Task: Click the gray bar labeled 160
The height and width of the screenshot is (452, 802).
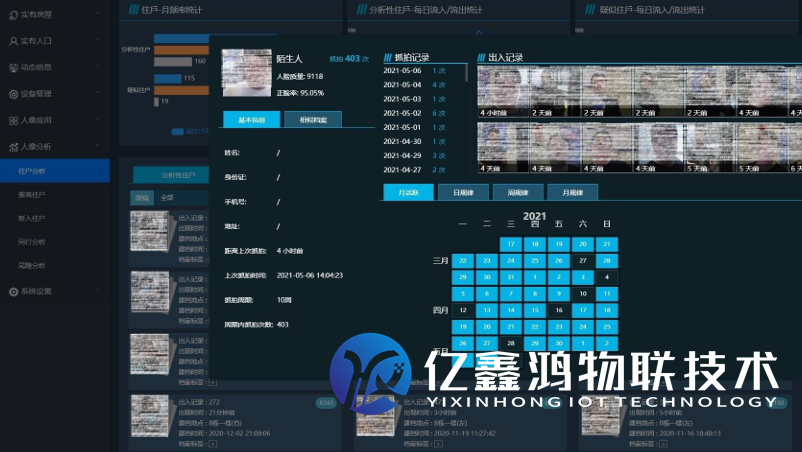Action: (x=173, y=61)
